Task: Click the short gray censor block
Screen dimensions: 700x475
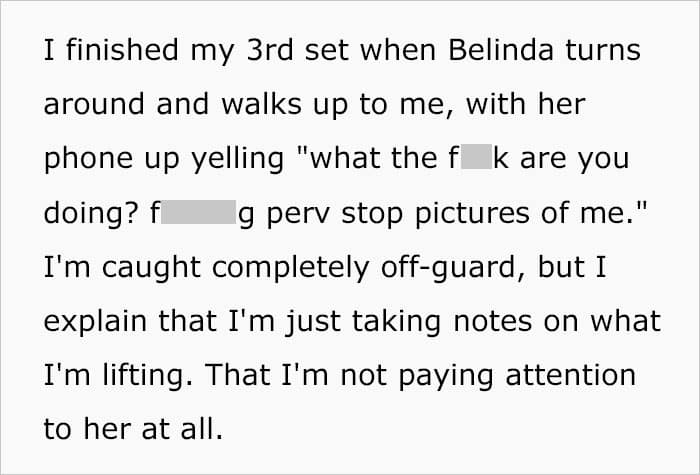Action: tap(476, 157)
